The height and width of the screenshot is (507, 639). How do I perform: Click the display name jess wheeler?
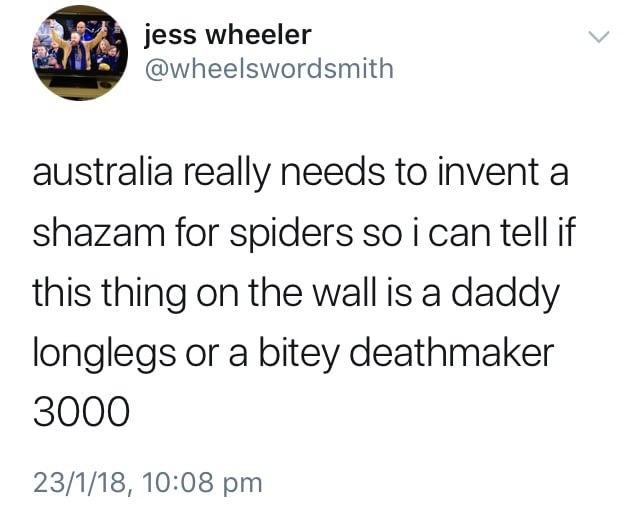[x=228, y=35]
